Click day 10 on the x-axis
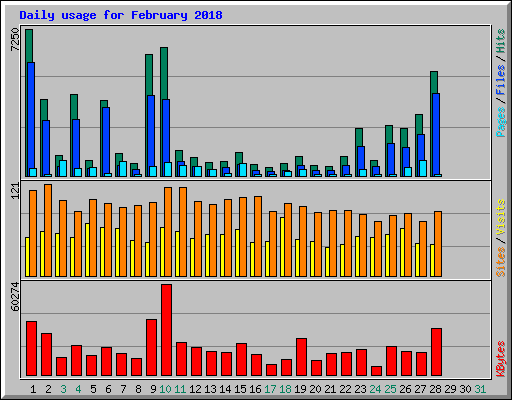The image size is (512, 400). click(x=165, y=389)
